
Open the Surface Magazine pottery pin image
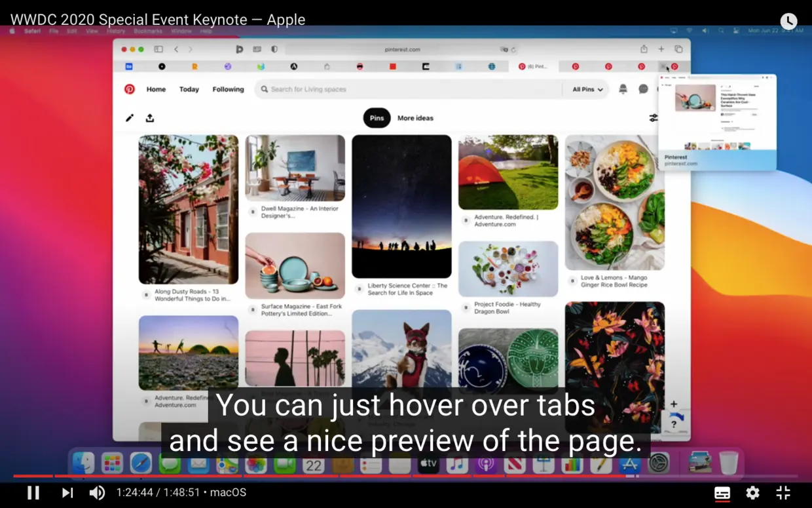295,265
